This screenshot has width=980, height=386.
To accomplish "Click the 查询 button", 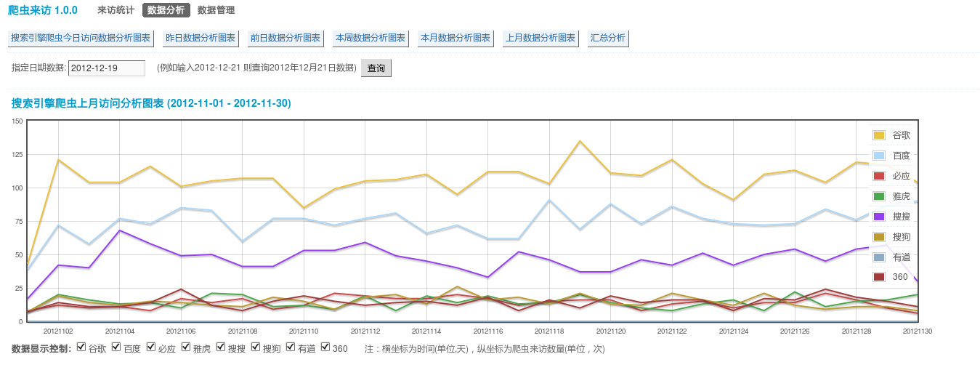I will point(376,68).
